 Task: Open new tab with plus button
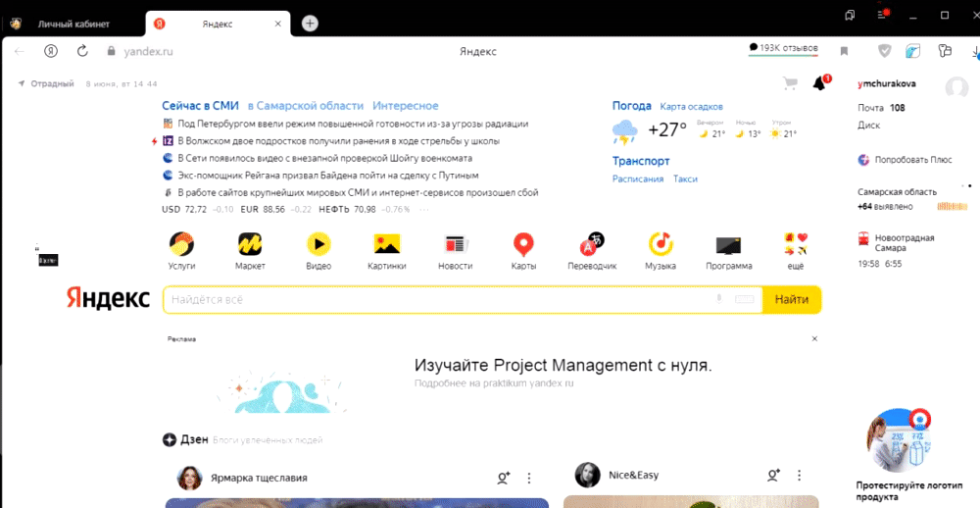[x=310, y=24]
